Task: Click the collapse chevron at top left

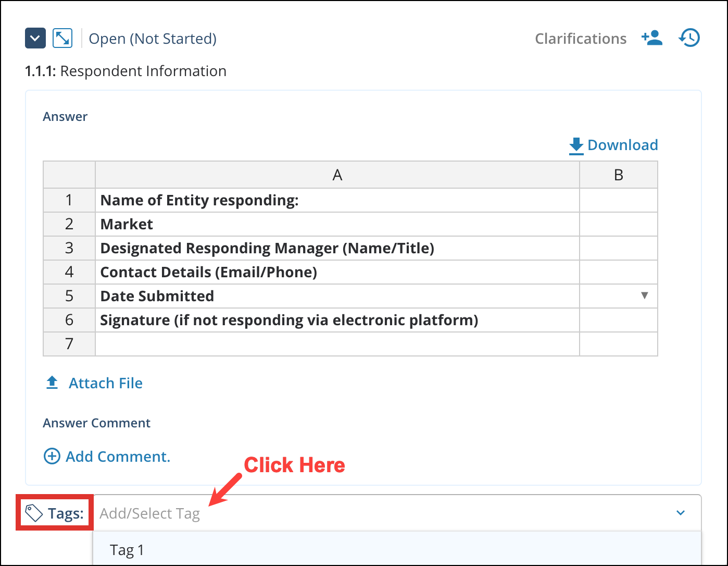Action: point(35,38)
